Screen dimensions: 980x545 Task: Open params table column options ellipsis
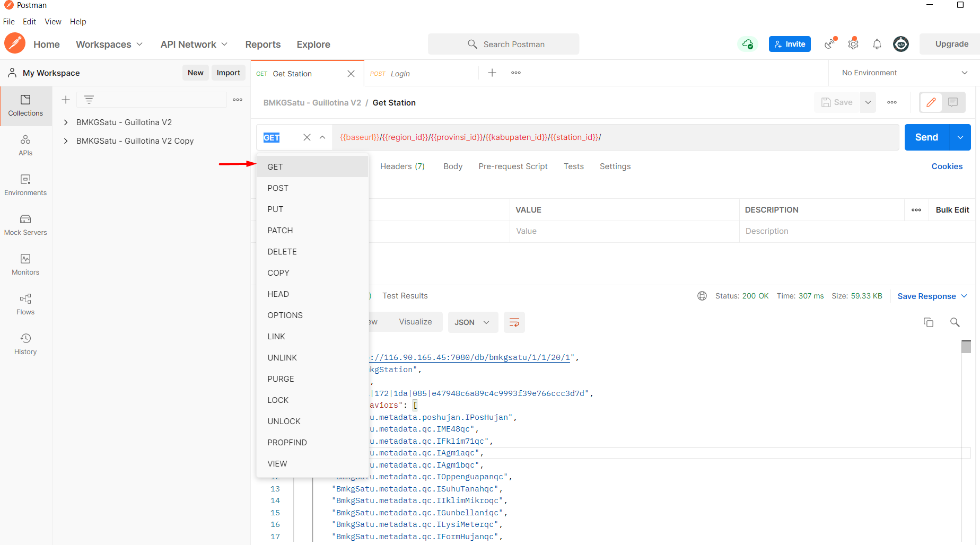[916, 210]
